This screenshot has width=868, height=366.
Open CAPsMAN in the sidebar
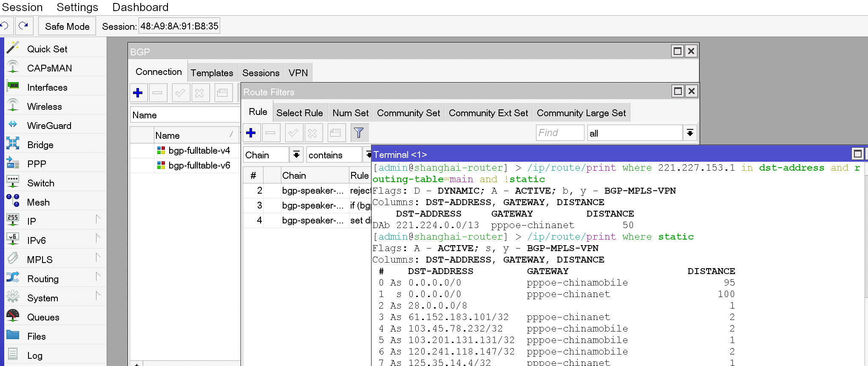tap(49, 68)
